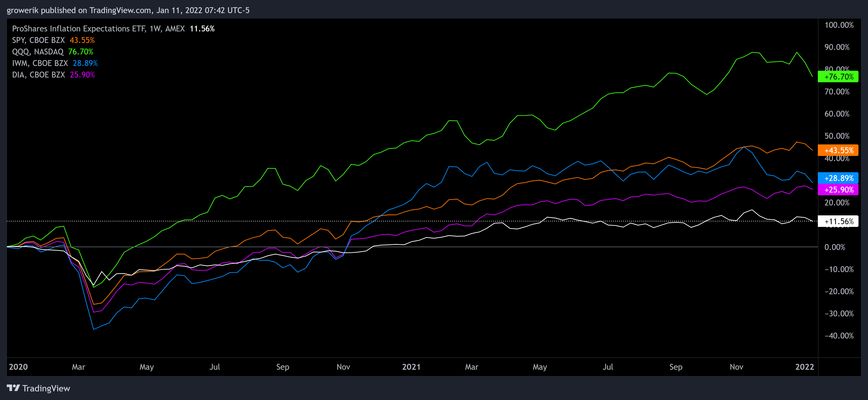Click the green 76.70% legend value
This screenshot has width=868, height=400.
click(x=81, y=52)
